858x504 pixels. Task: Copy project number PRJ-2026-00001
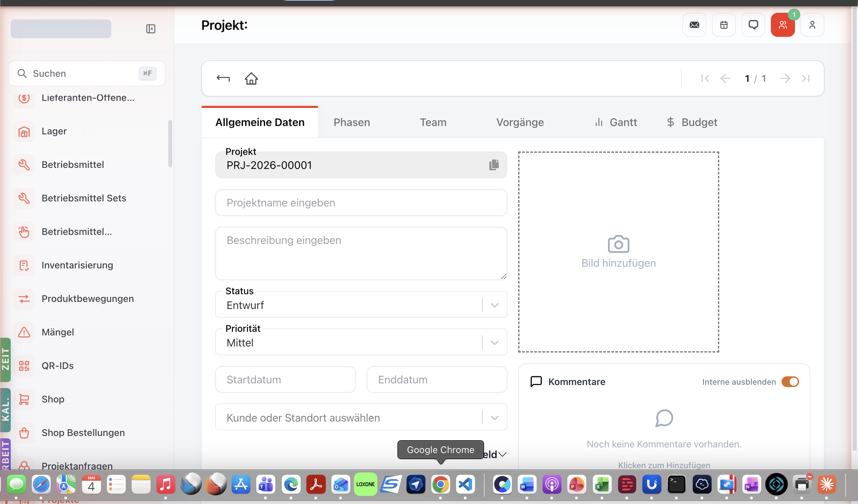tap(494, 165)
